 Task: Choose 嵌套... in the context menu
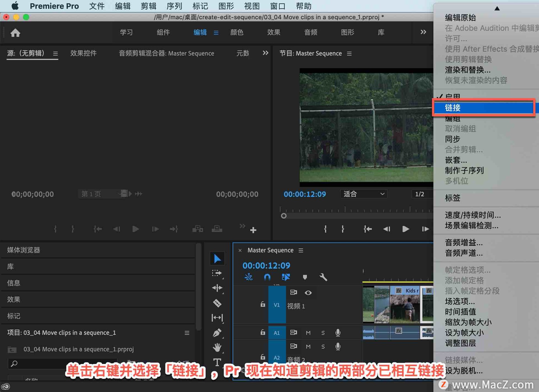[456, 160]
